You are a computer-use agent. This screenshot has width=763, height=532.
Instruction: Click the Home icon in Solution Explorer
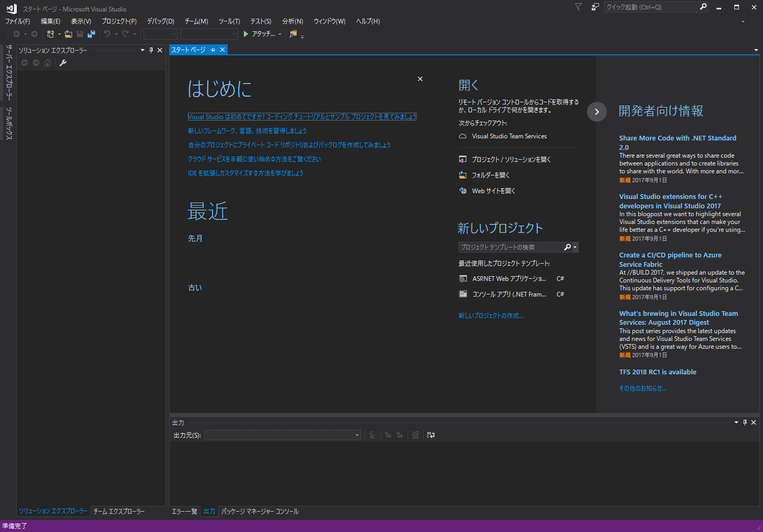[47, 62]
